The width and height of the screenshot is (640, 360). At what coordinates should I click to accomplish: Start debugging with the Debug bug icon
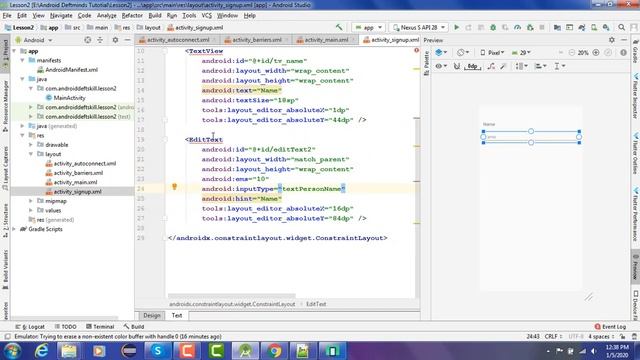point(493,27)
